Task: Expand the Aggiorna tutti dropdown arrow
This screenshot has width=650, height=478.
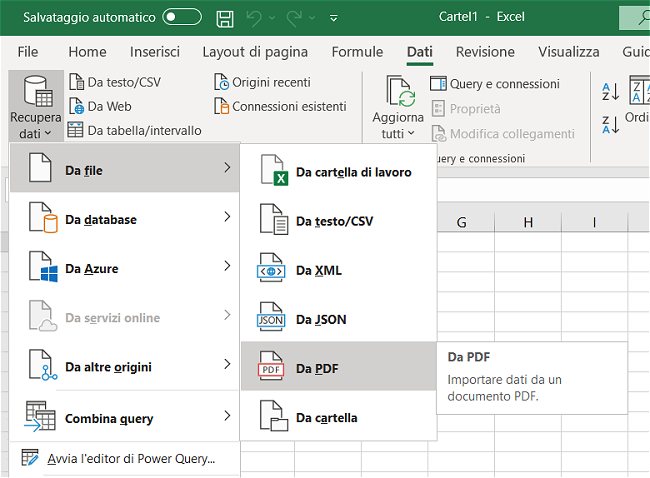Action: [411, 133]
